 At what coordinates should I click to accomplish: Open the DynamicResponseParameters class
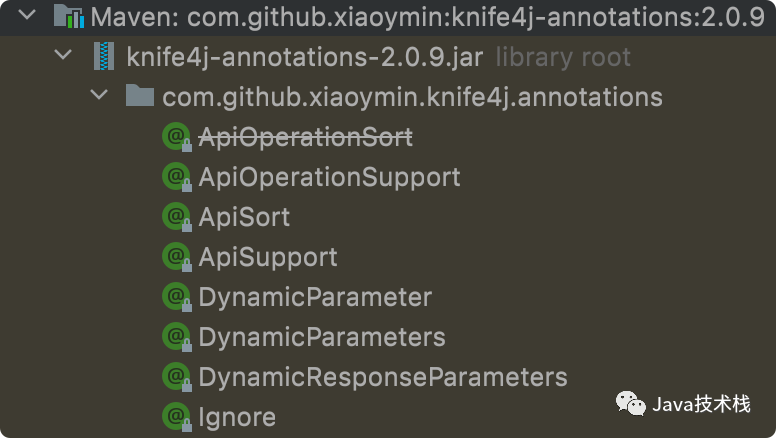click(x=382, y=377)
